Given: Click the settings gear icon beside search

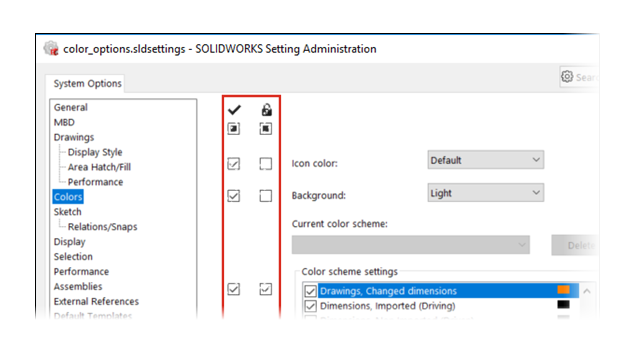Looking at the screenshot, I should coord(567,76).
